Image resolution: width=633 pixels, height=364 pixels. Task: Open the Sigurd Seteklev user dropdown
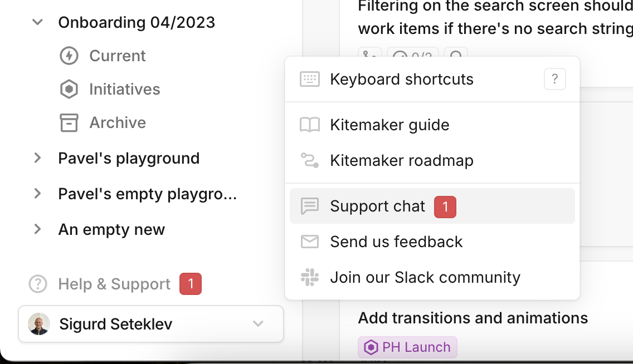pyautogui.click(x=257, y=324)
